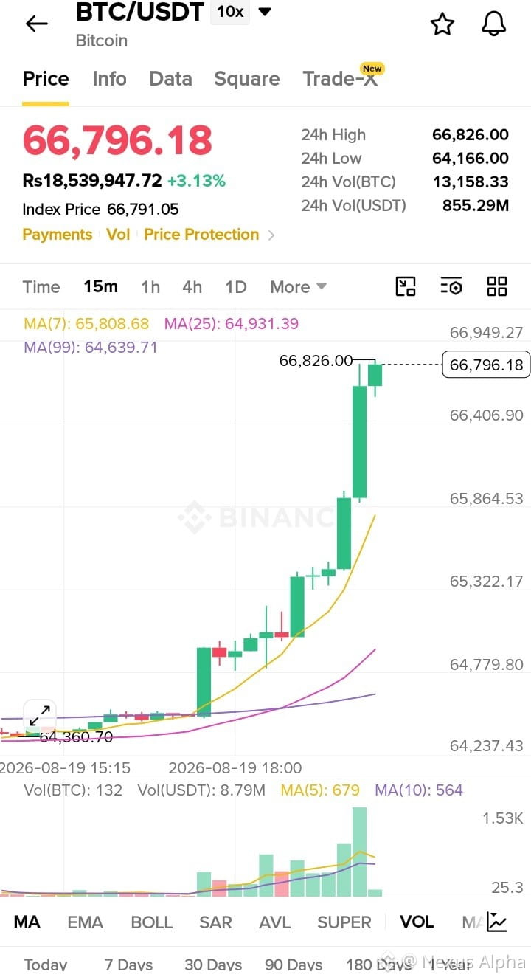Open the Payments link

(x=58, y=235)
